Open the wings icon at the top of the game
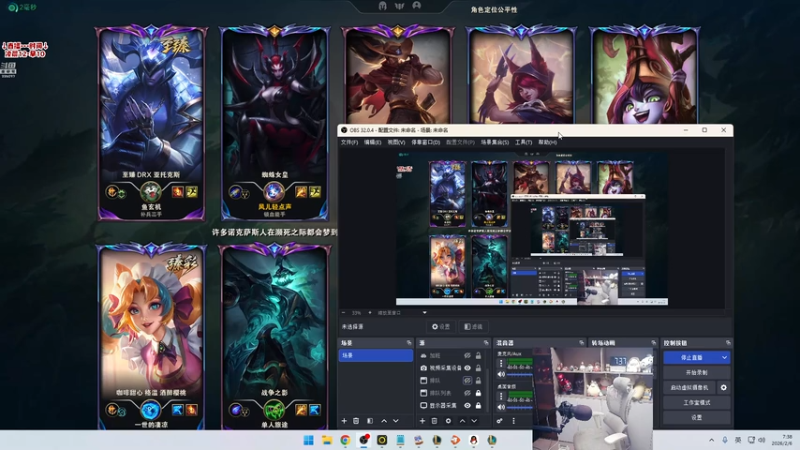 click(x=399, y=6)
